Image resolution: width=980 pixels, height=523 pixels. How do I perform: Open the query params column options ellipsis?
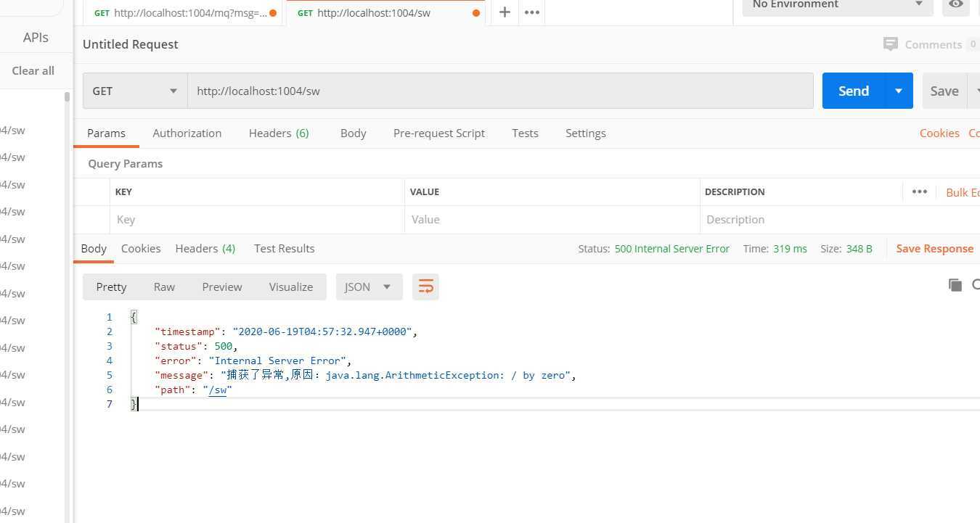click(x=920, y=192)
